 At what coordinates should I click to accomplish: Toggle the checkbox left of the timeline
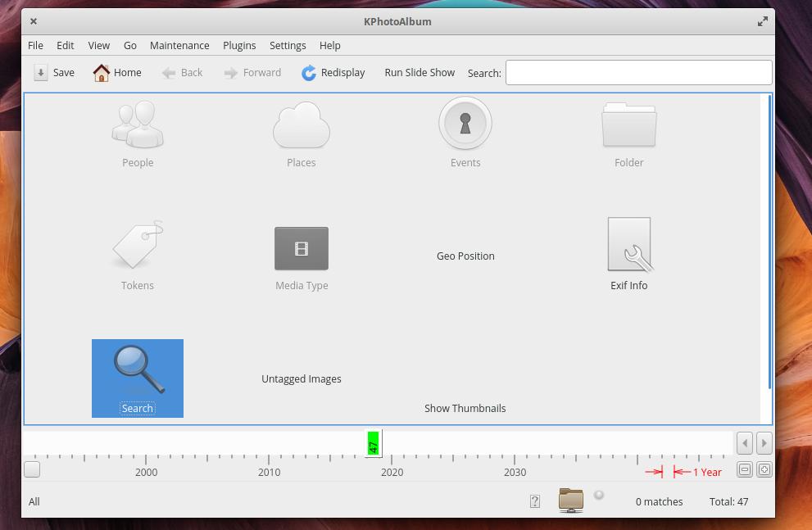click(32, 469)
